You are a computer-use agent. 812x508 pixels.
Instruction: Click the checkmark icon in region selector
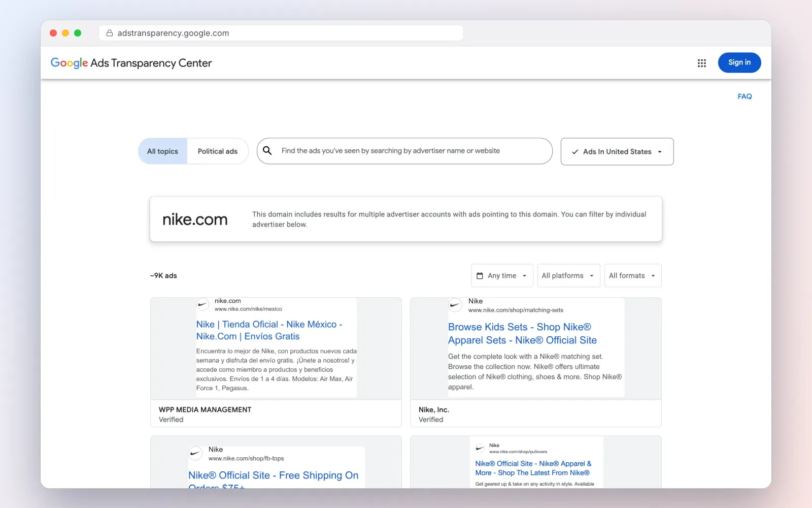click(575, 152)
